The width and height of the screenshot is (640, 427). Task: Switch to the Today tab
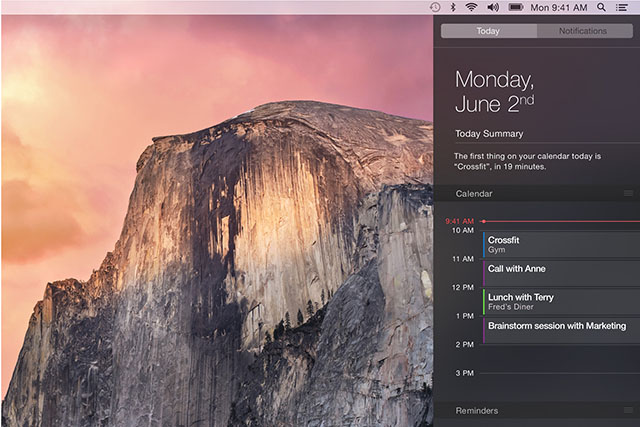(x=488, y=31)
